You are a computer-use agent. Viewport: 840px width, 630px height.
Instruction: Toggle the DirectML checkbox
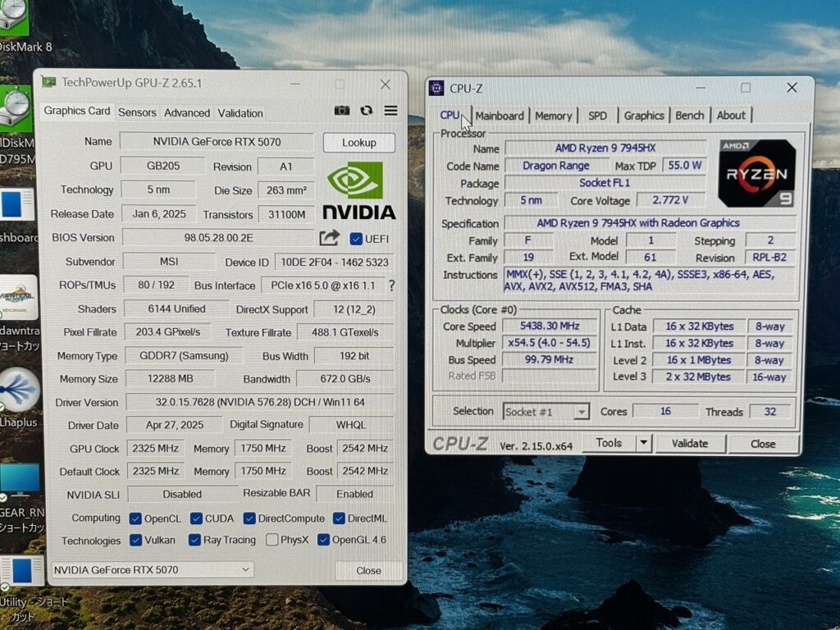(339, 518)
